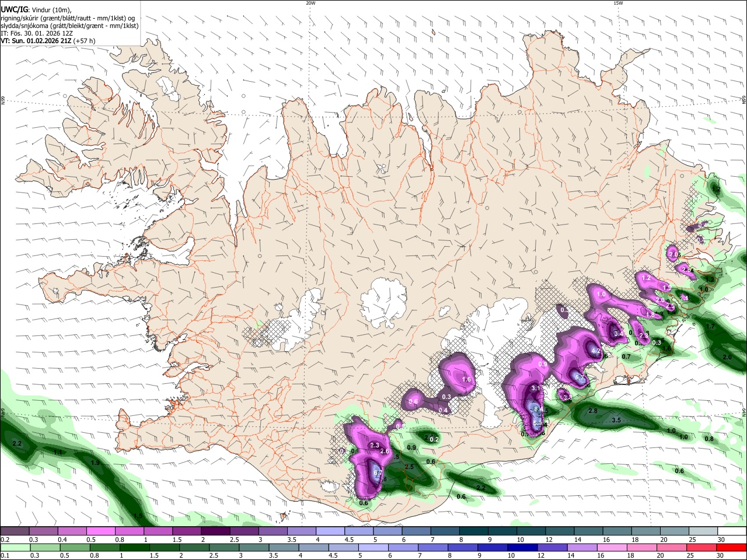Click the bright pink 0.5 snow legend swatch
This screenshot has height=560, width=747.
[101, 531]
